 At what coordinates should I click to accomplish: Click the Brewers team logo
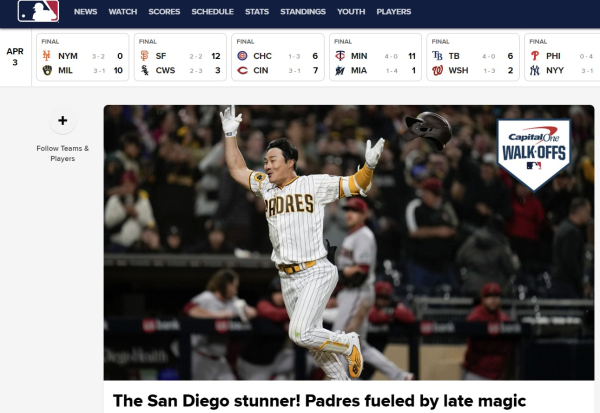coord(47,70)
